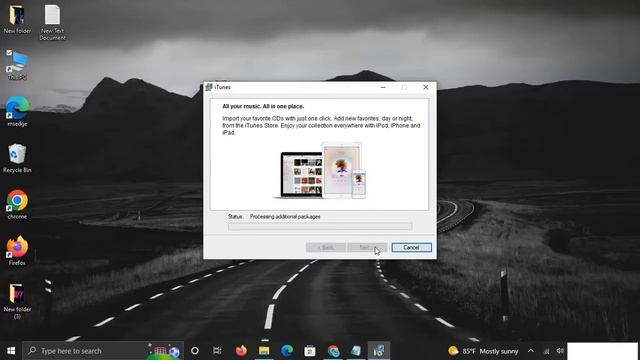Show hidden system tray icons
The width and height of the screenshot is (640, 360).
click(531, 351)
